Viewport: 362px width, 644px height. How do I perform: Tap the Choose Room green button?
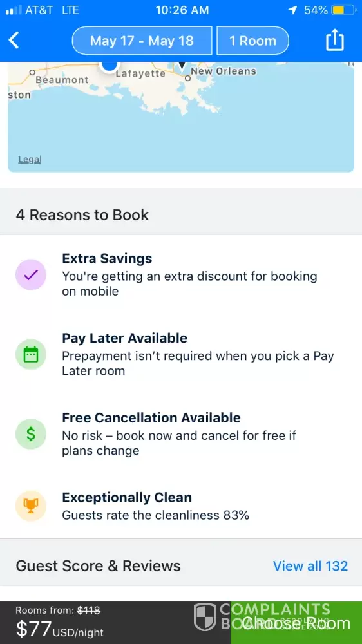pos(296,623)
